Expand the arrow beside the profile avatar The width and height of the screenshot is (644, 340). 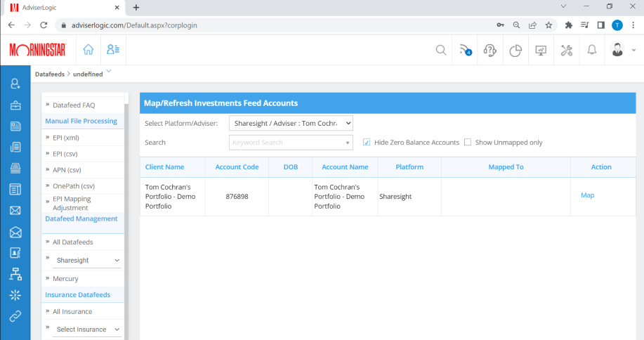(633, 50)
